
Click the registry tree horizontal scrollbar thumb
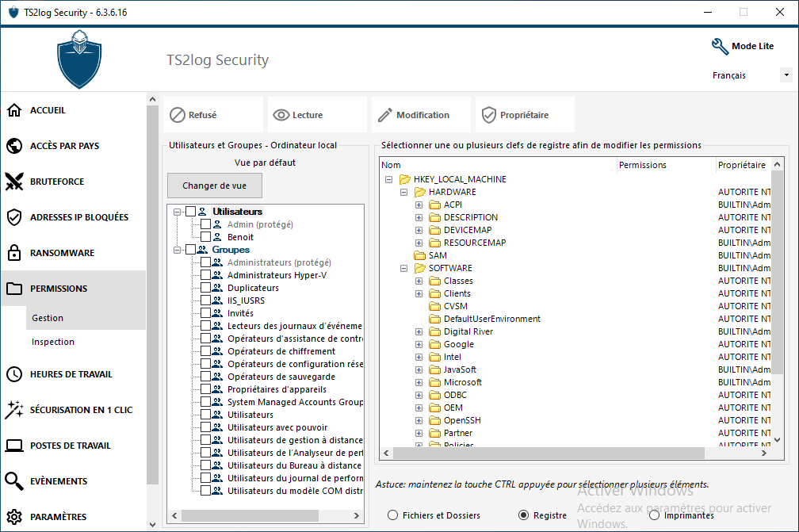tap(549, 453)
